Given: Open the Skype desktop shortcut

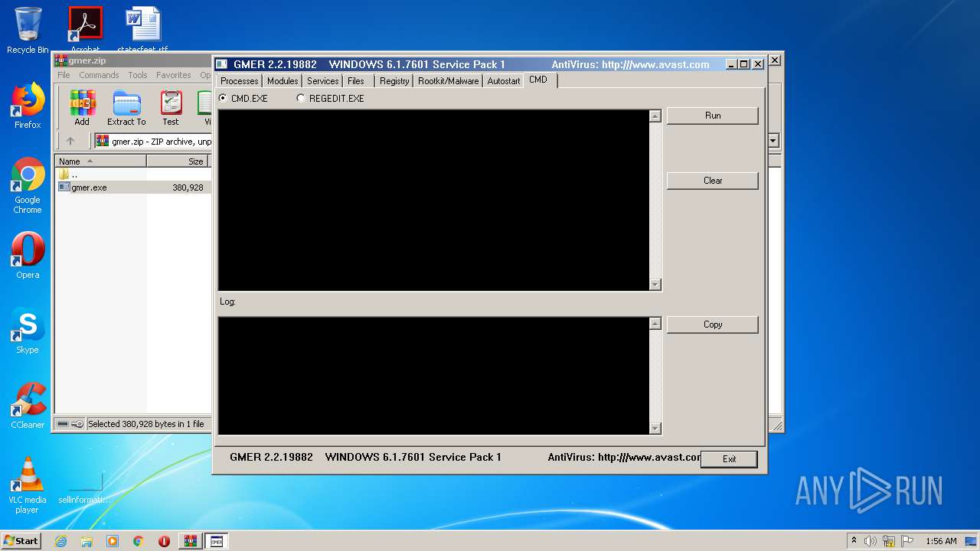Looking at the screenshot, I should [28, 331].
